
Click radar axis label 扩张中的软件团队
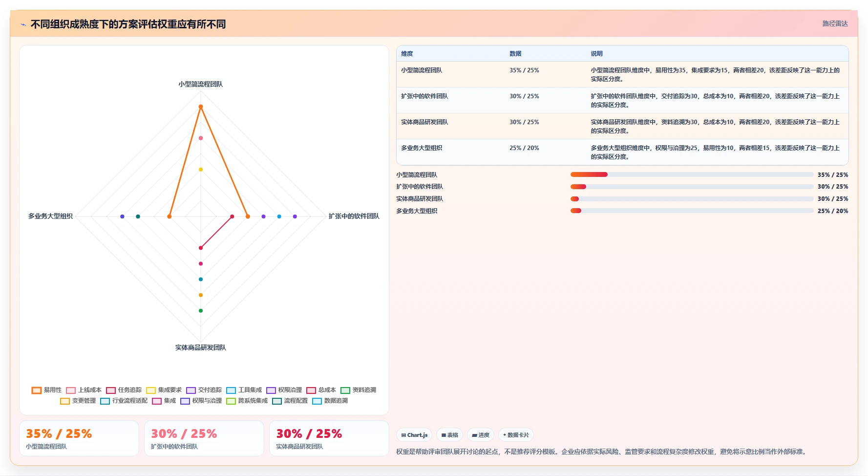(x=354, y=216)
